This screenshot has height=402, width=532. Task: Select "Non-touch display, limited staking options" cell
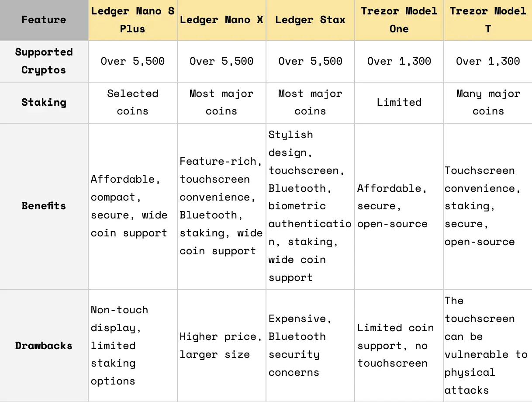133,346
